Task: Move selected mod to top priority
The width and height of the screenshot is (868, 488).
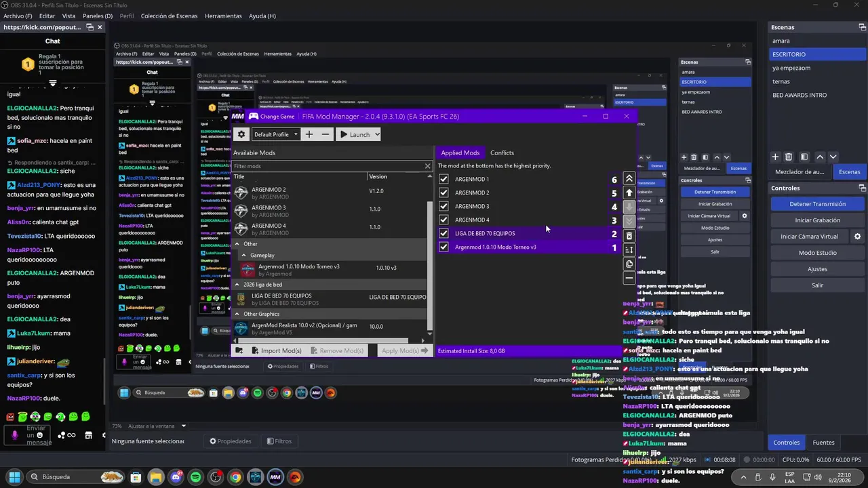Action: pos(629,179)
